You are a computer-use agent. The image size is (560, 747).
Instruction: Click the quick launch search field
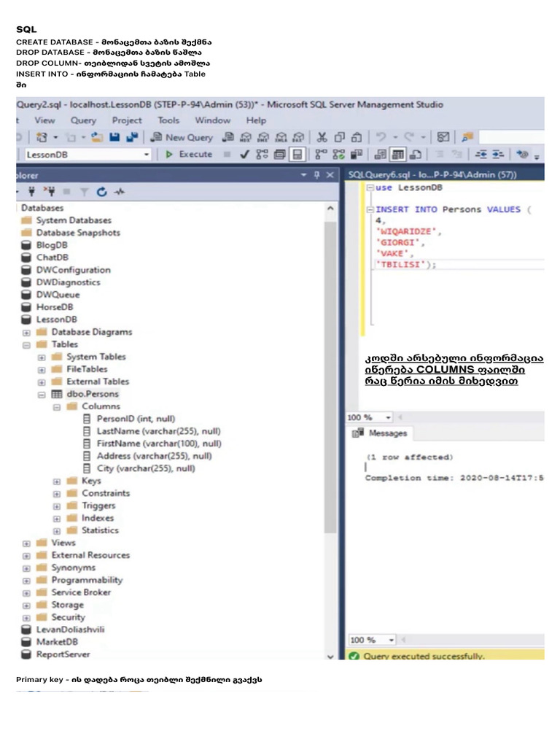pyautogui.click(x=511, y=138)
